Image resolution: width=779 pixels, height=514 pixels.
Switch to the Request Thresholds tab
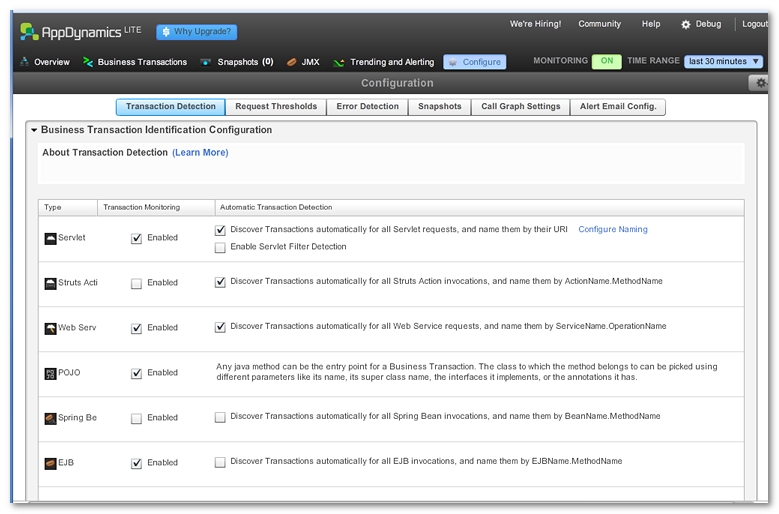[x=275, y=107]
